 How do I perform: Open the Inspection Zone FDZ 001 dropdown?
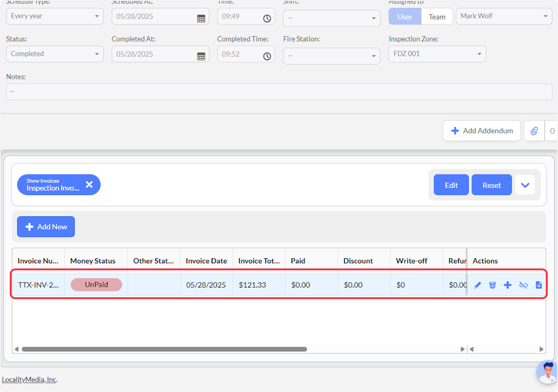coord(438,54)
